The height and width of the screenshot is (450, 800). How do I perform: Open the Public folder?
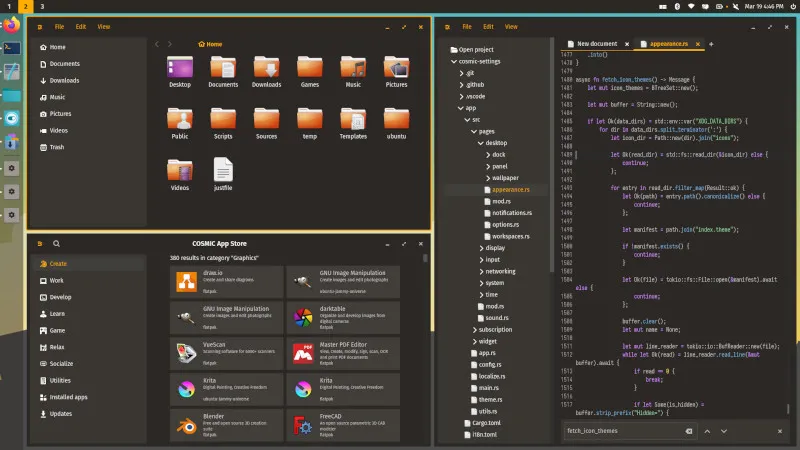point(180,123)
